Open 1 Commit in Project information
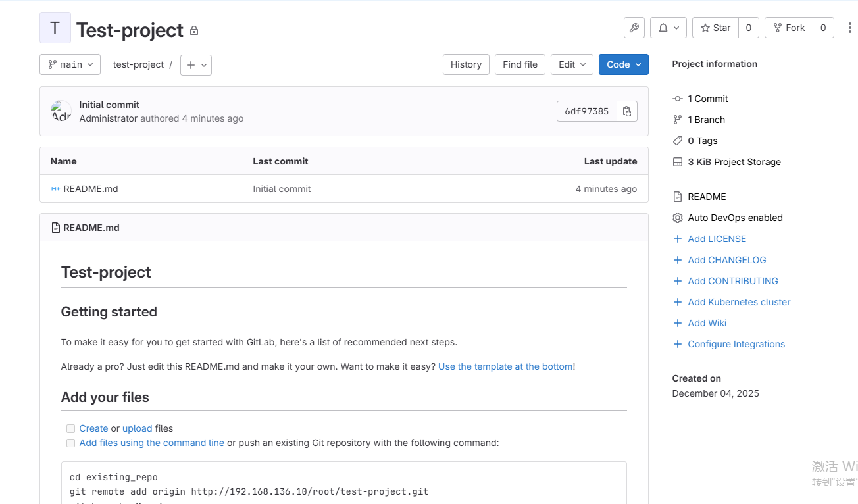858x504 pixels. (x=708, y=99)
